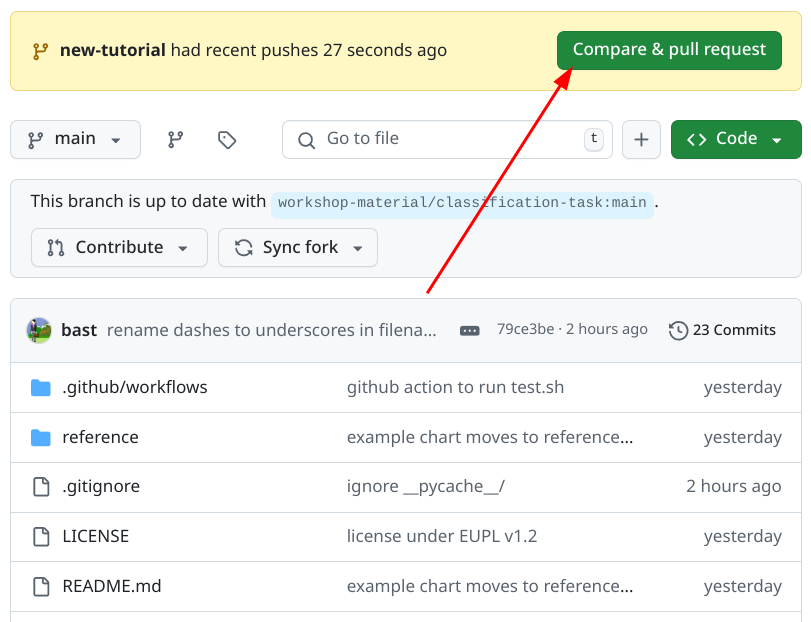Click the .gitignore file icon
Screen dimensions: 811x622
point(41,487)
